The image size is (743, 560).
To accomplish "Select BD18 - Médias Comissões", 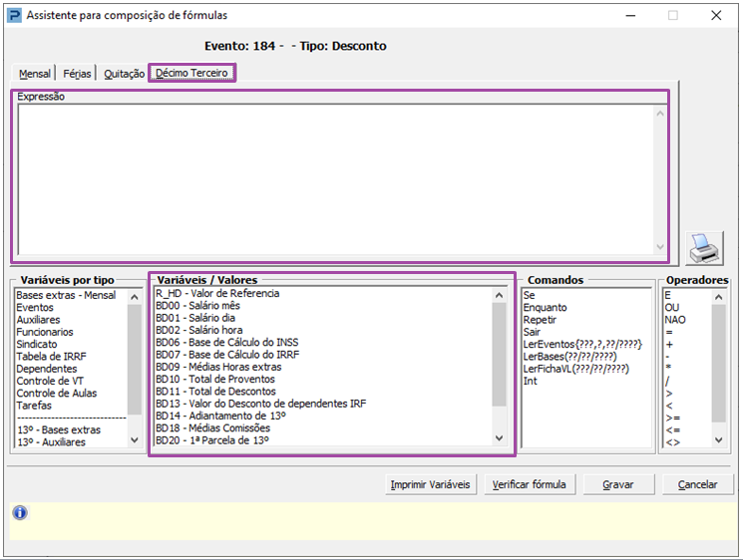I will [x=213, y=428].
